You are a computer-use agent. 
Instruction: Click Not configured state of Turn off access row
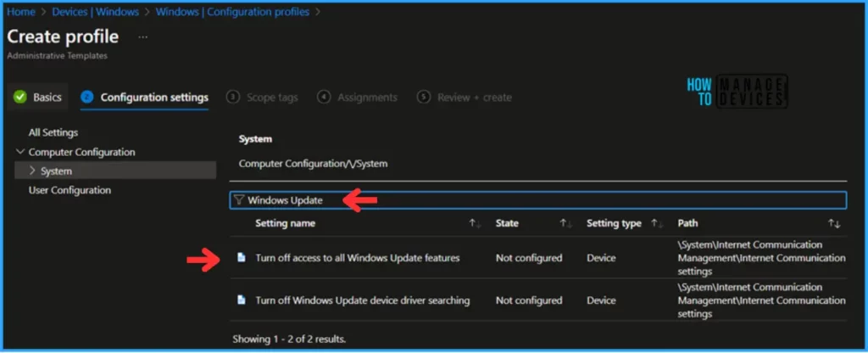[529, 258]
